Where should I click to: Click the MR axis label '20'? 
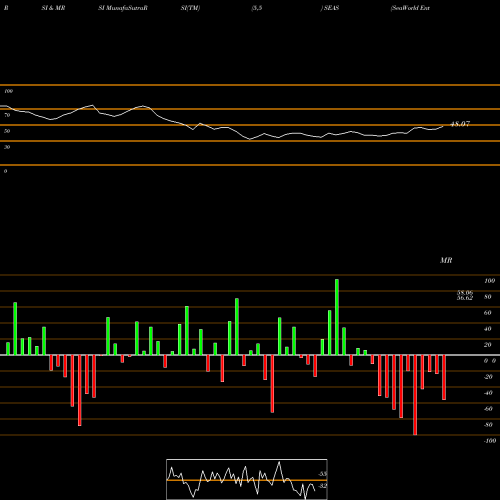click(488, 345)
